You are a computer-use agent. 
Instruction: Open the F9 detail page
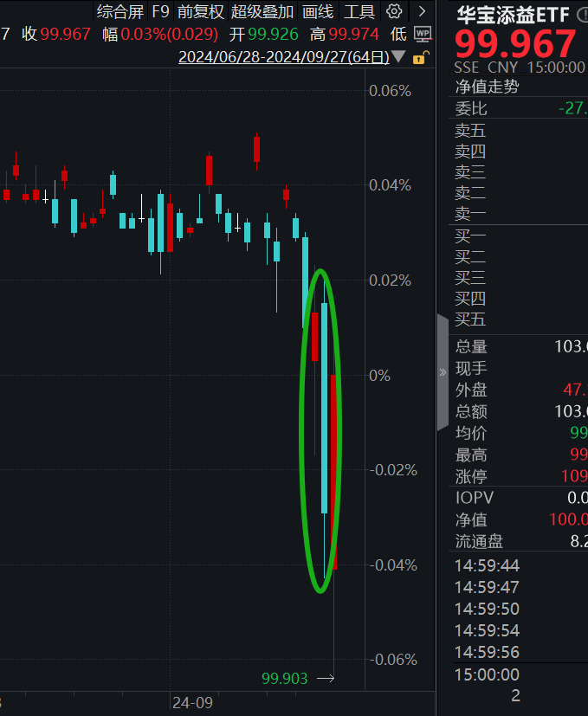click(x=160, y=11)
